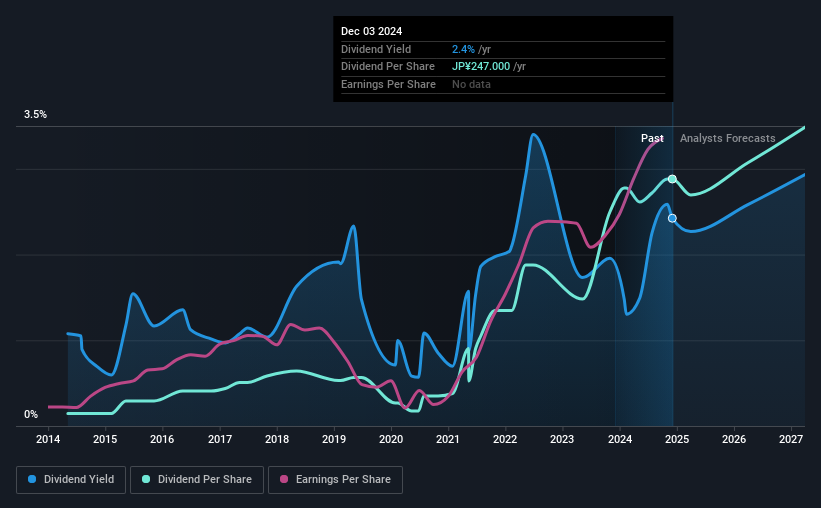
Task: Click the tooltip 'No data' earnings value
Action: tap(471, 84)
